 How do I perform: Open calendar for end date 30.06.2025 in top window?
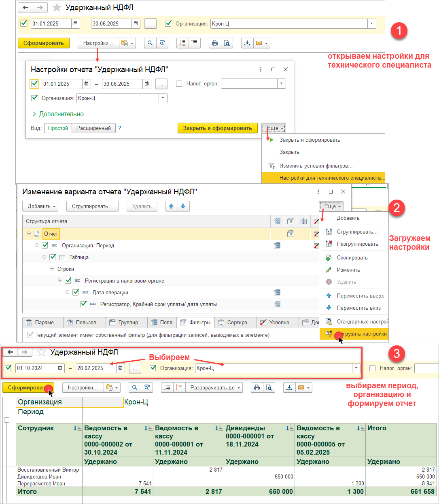[136, 23]
